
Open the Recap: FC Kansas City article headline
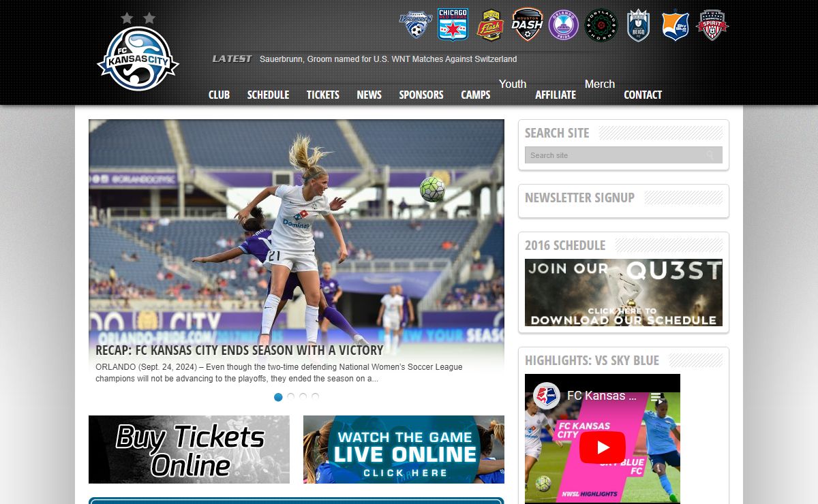click(239, 350)
